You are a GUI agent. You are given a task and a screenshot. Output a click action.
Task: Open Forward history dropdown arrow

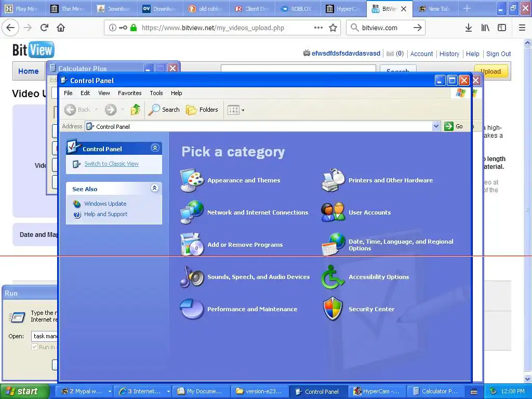[123, 110]
